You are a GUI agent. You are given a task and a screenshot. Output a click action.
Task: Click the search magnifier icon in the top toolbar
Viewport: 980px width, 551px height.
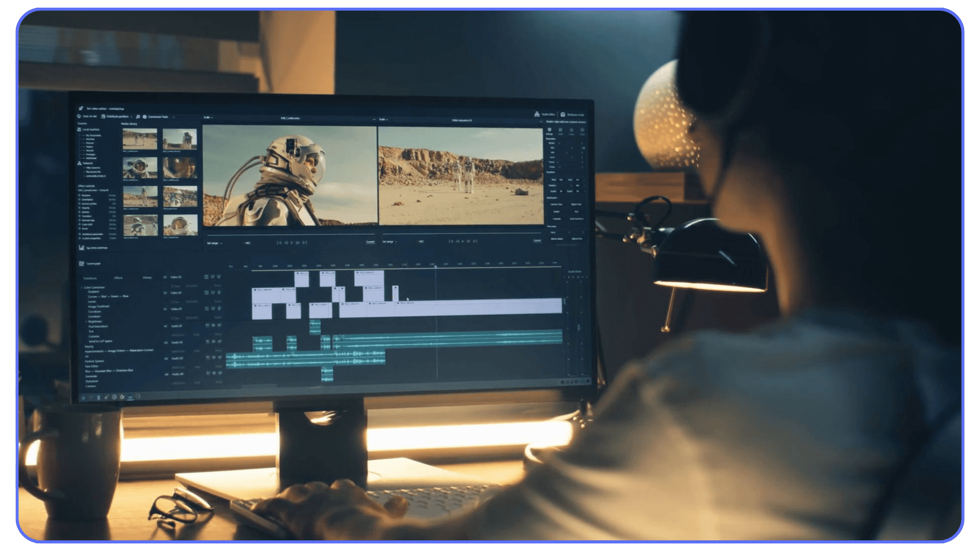click(138, 117)
